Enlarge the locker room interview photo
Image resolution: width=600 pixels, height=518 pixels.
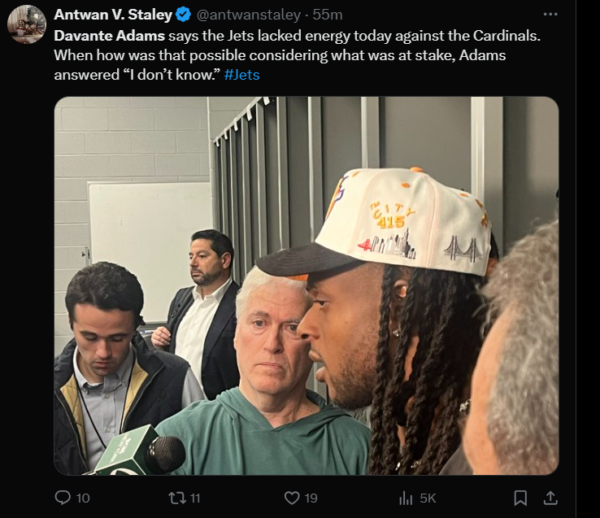pyautogui.click(x=306, y=286)
